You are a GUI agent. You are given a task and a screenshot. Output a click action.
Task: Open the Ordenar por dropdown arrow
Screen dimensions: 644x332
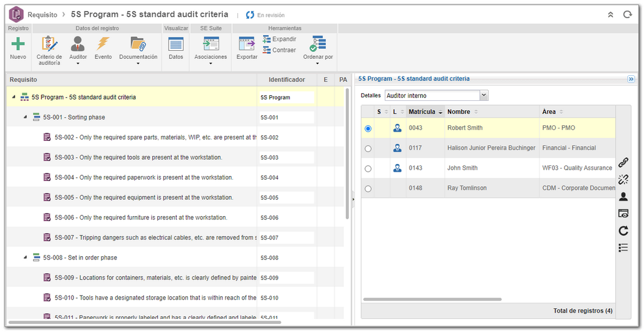318,64
